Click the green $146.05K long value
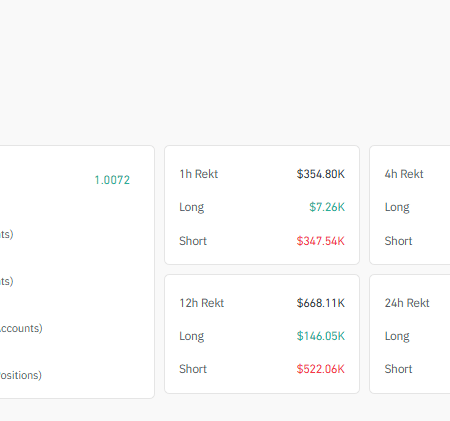450x421 pixels. (321, 336)
